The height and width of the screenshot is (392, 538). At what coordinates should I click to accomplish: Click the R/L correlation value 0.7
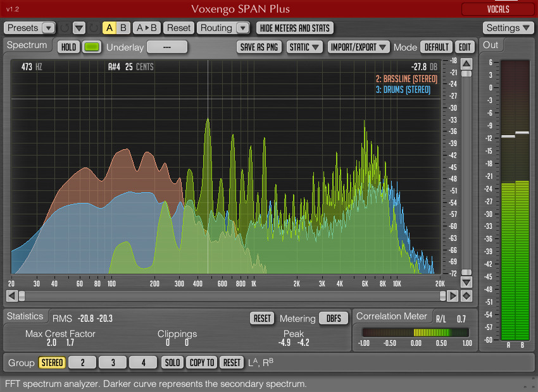[x=461, y=319]
